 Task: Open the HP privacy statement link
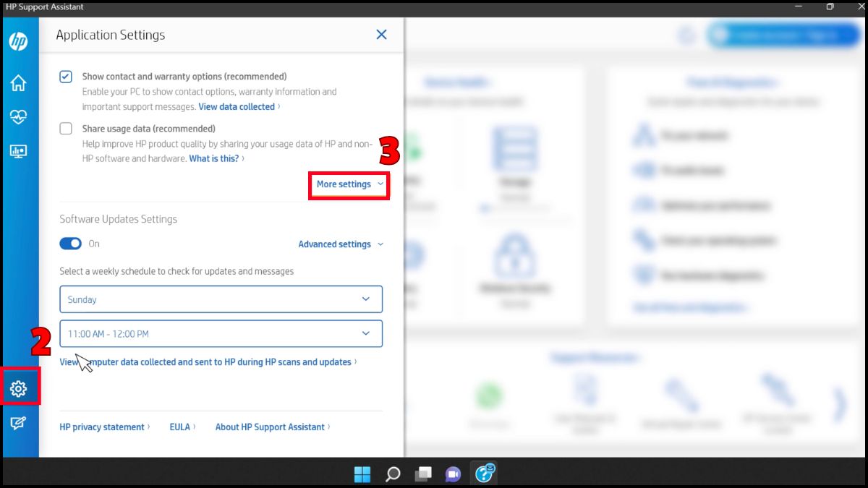pos(105,427)
